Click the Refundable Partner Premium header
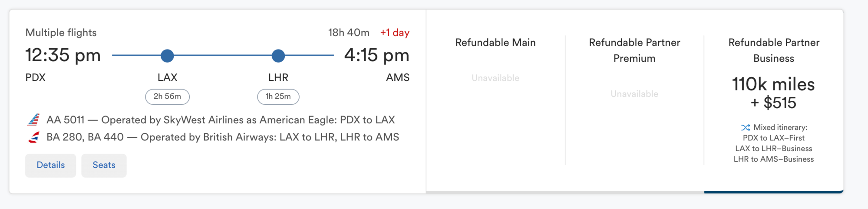The image size is (868, 209). click(634, 50)
